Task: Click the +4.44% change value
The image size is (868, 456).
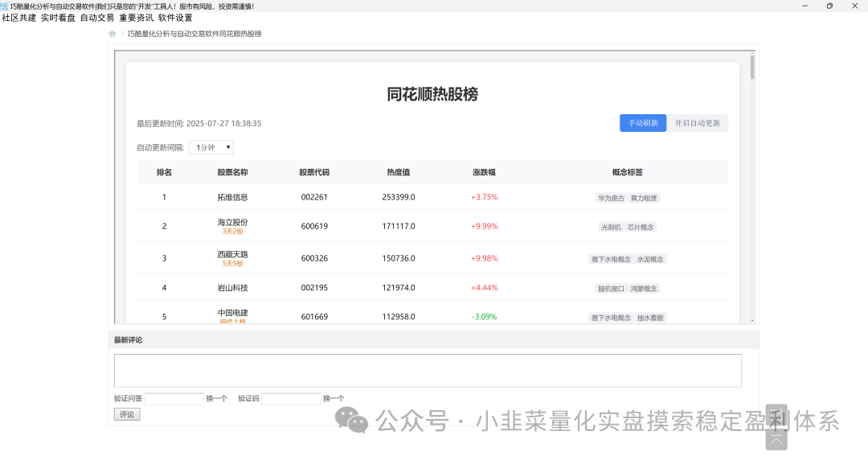Action: (484, 288)
